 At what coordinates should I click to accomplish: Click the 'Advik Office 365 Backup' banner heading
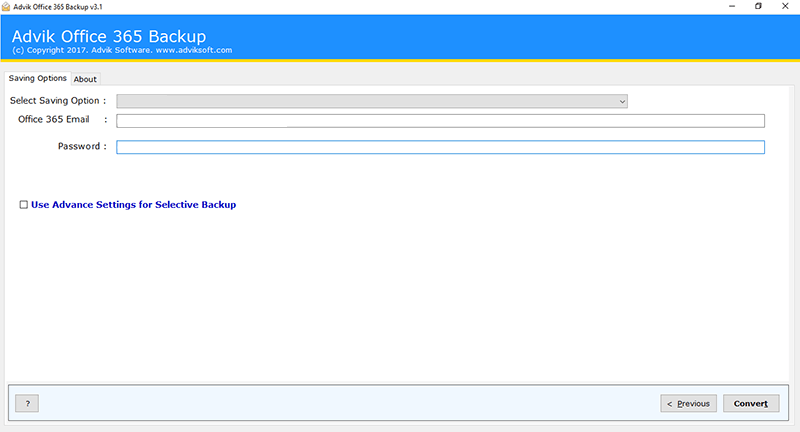(109, 36)
